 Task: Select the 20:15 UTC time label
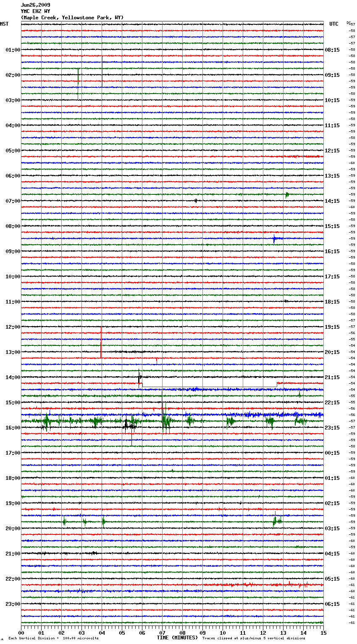[x=332, y=352]
